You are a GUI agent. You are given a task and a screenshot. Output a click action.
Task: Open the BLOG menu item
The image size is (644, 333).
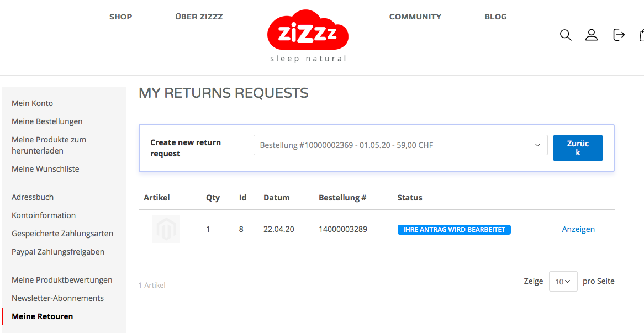point(496,17)
